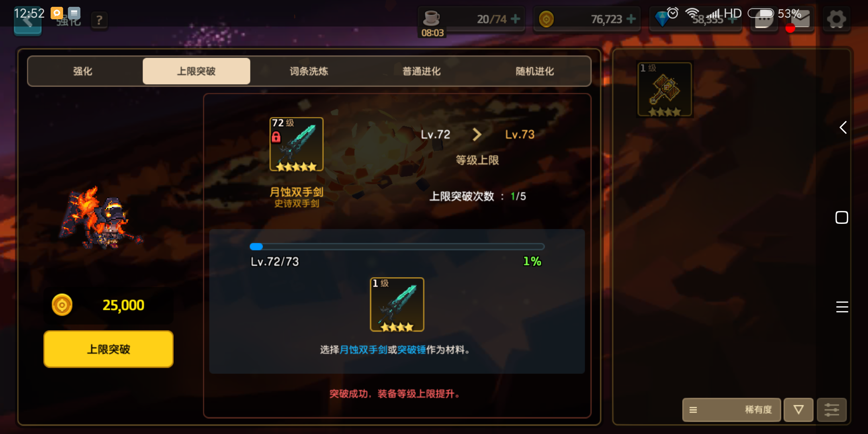
Task: Open the settings gear icon
Action: pos(836,19)
